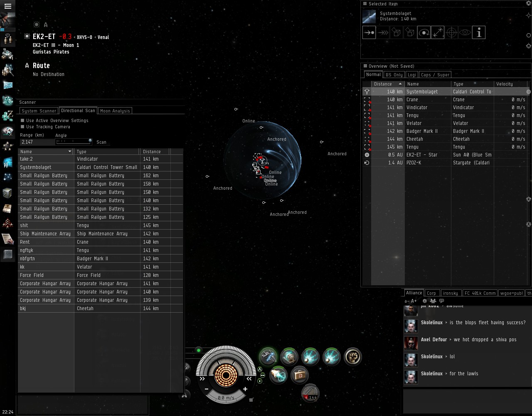Click the ammo module showing 4 and 144
This screenshot has width=532, height=416.
point(310,393)
